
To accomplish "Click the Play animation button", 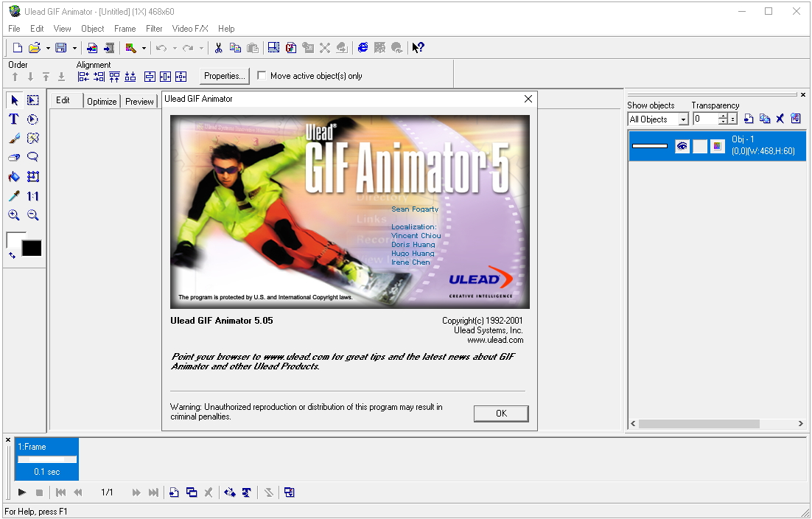I will (22, 492).
